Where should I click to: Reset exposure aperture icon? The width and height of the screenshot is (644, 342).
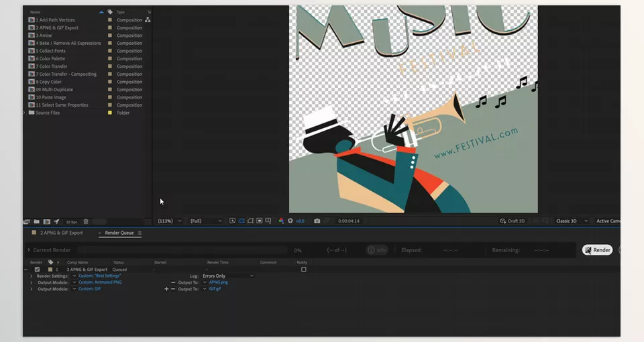click(290, 221)
